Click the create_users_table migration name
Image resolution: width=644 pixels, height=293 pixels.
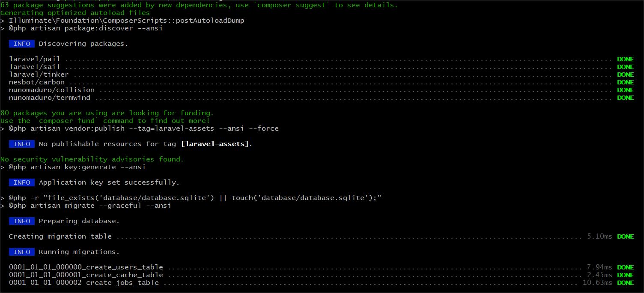pyautogui.click(x=86, y=267)
